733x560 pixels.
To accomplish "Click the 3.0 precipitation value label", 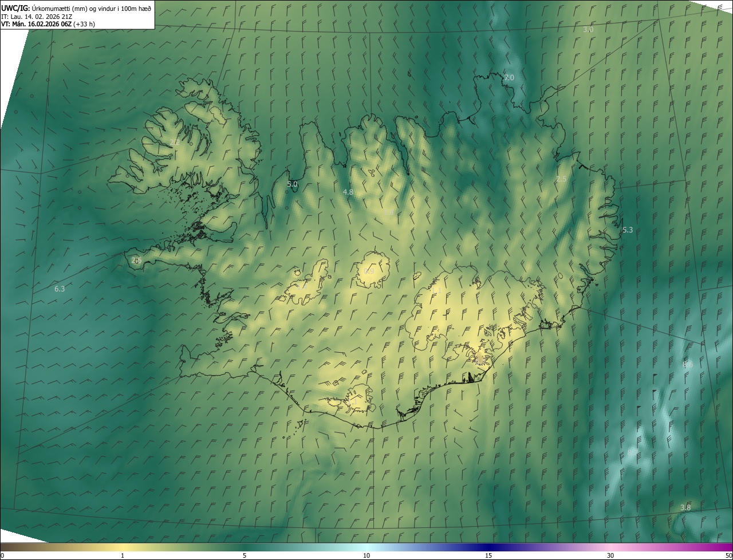I will pyautogui.click(x=588, y=29).
